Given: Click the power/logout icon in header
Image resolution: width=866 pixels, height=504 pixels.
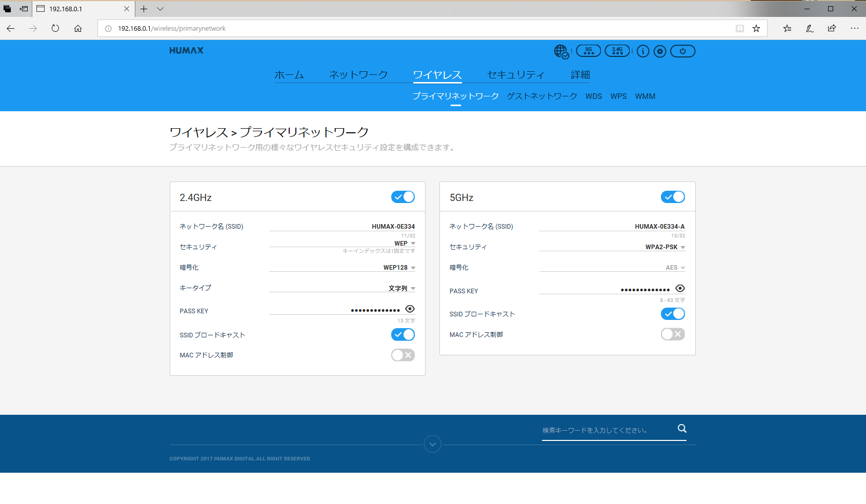Looking at the screenshot, I should click(683, 51).
